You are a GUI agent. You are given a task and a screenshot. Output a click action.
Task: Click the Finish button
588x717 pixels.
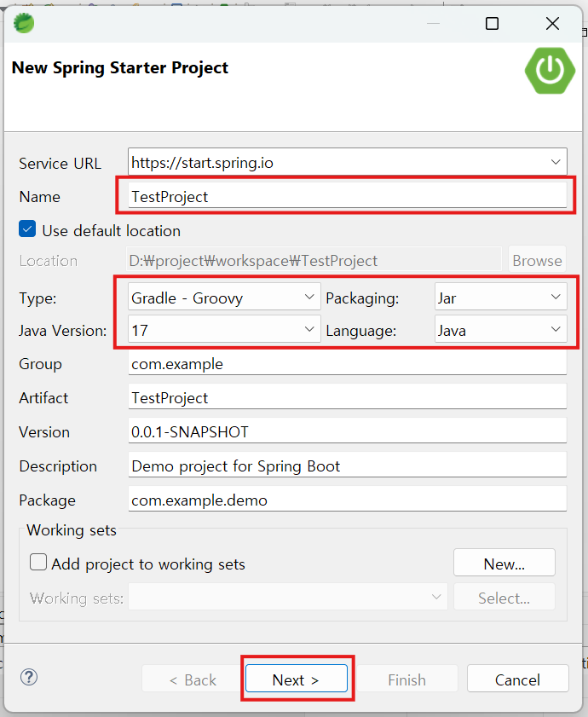407,679
